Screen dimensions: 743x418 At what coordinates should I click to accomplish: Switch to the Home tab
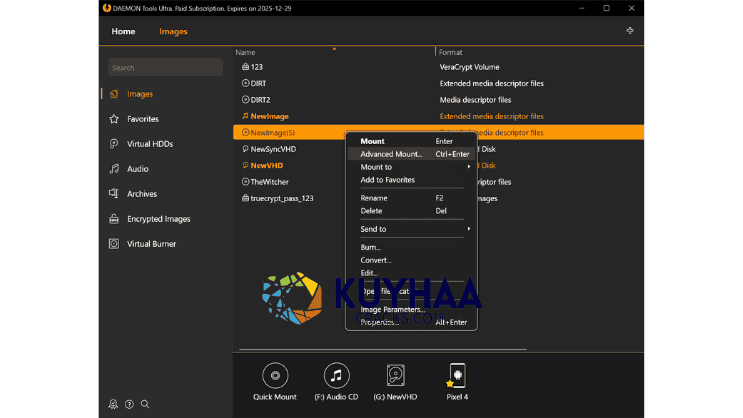tap(123, 31)
